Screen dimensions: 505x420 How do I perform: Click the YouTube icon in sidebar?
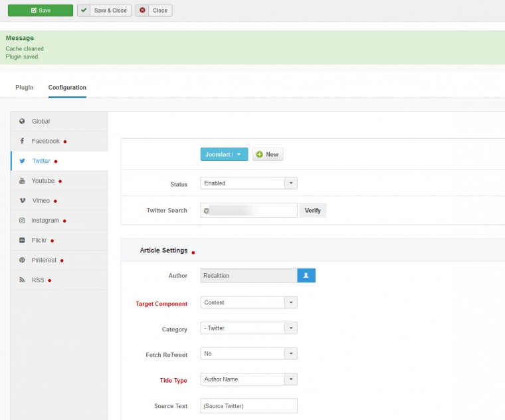click(x=22, y=181)
